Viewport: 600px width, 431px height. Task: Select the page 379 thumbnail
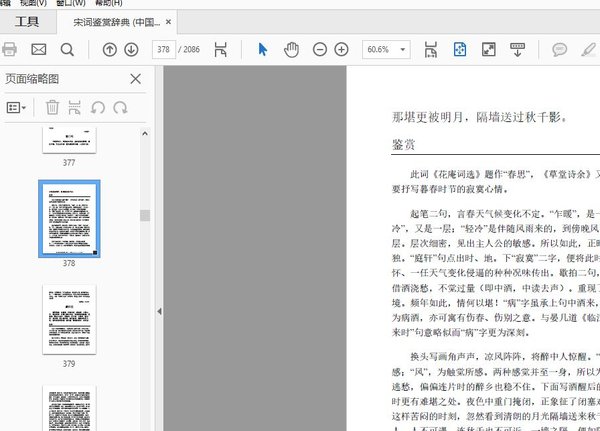pyautogui.click(x=69, y=319)
